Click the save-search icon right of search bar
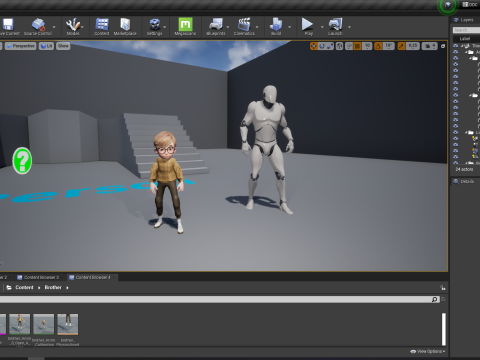 click(x=443, y=299)
